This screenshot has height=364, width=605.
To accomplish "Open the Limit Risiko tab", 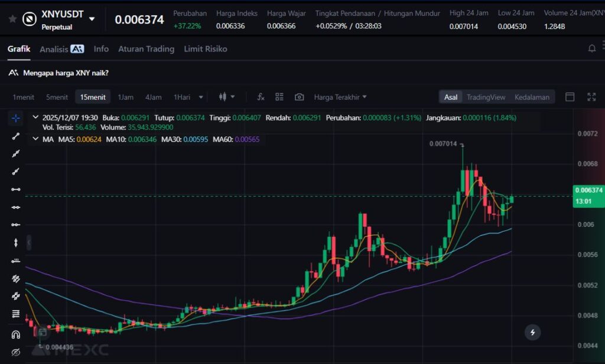I will pyautogui.click(x=205, y=49).
